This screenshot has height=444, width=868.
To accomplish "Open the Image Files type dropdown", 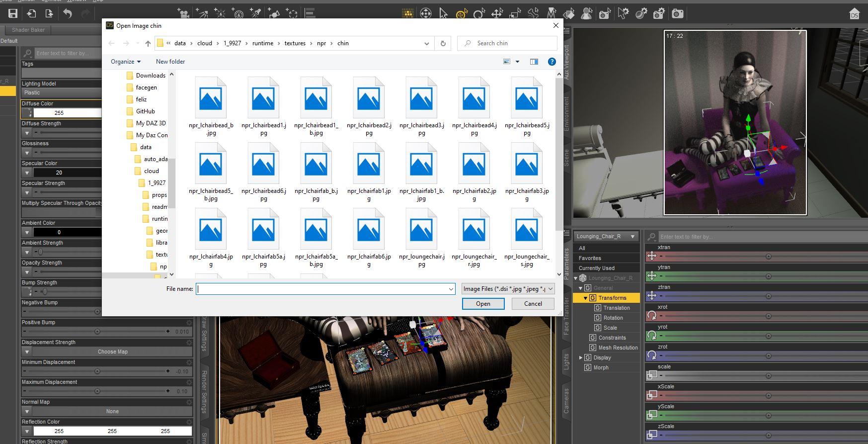I will [507, 289].
